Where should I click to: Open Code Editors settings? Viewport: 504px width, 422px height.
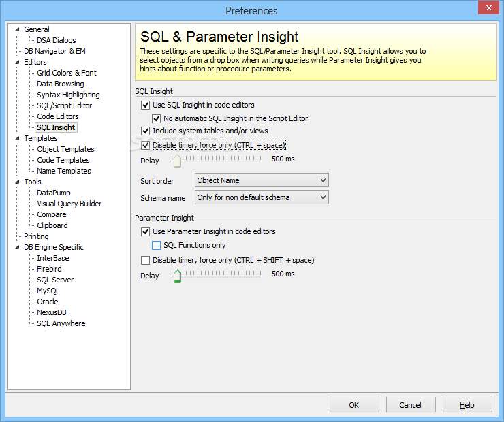click(57, 116)
